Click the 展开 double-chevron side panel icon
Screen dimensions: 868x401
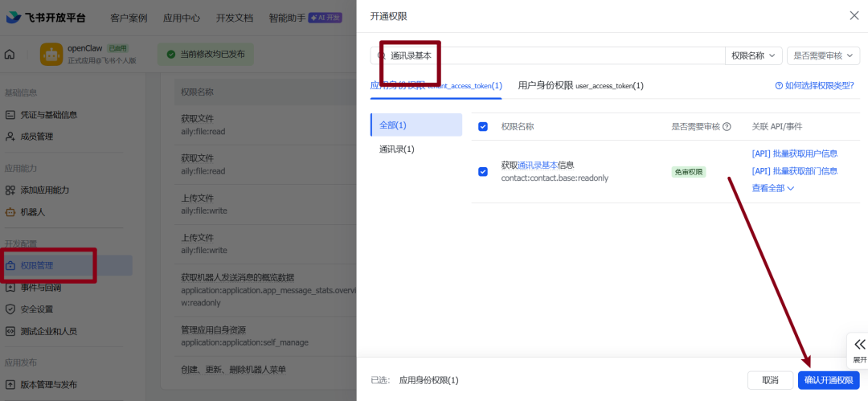(x=859, y=345)
